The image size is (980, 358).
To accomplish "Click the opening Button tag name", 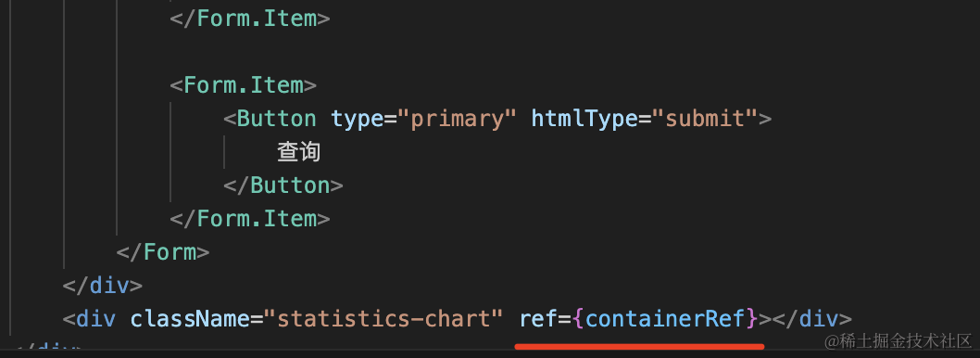I will click(277, 119).
